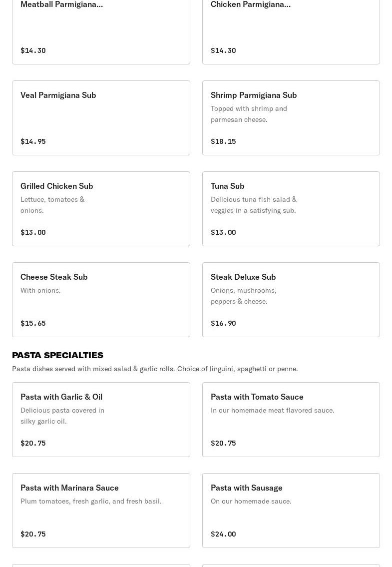392x567 pixels.
Task: Click the $24.00 Pasta with Sausage price
Action: point(223,534)
